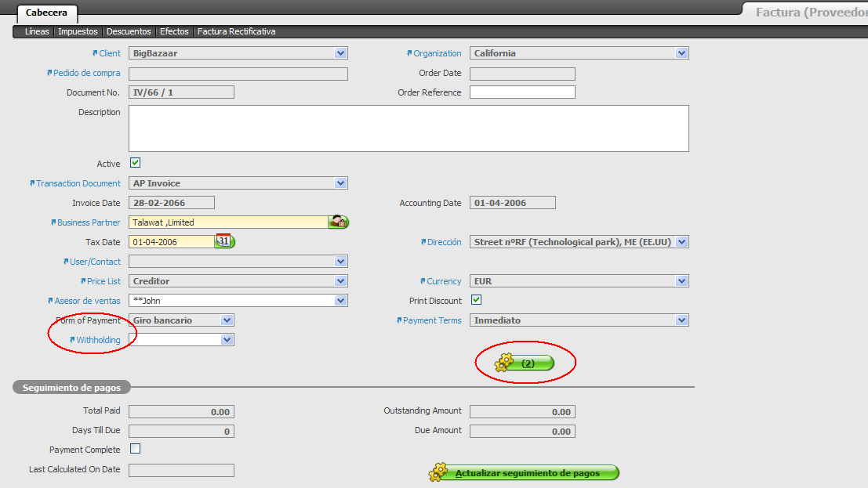The image size is (868, 488).
Task: Expand the Payment Terms dropdown
Action: tap(681, 320)
